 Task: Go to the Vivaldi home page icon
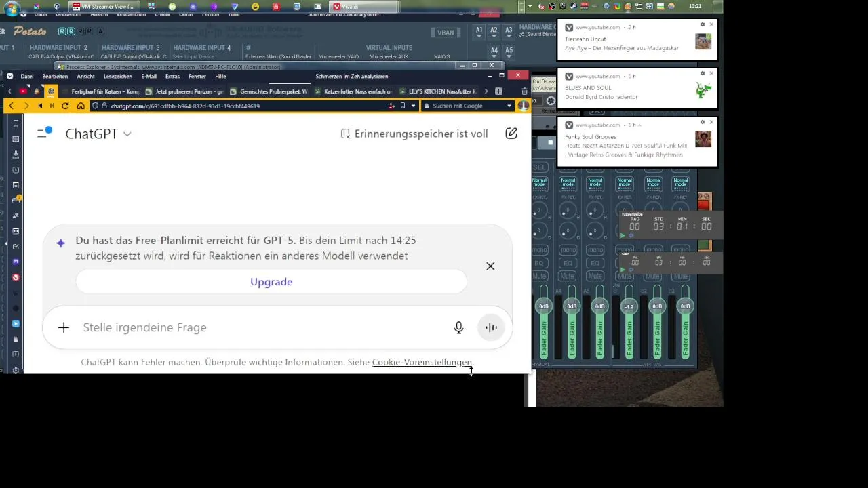tap(80, 106)
